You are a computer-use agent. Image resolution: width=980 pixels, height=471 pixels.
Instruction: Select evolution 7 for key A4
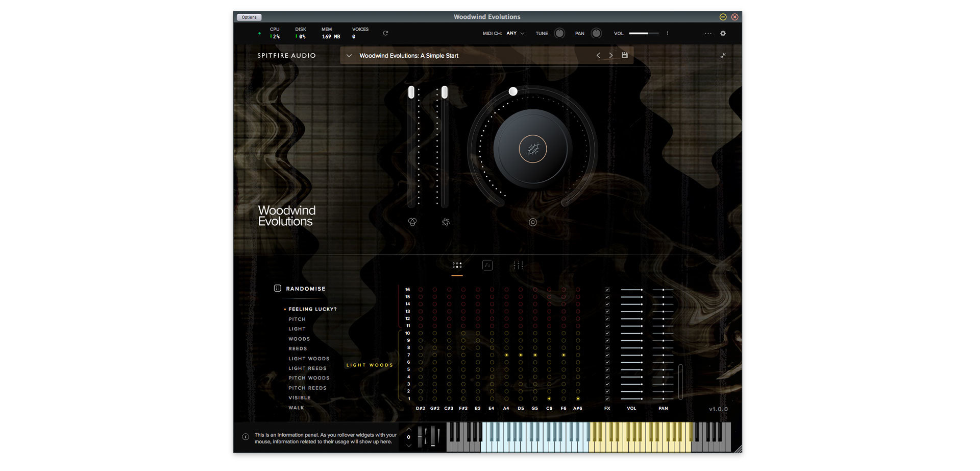(x=506, y=355)
